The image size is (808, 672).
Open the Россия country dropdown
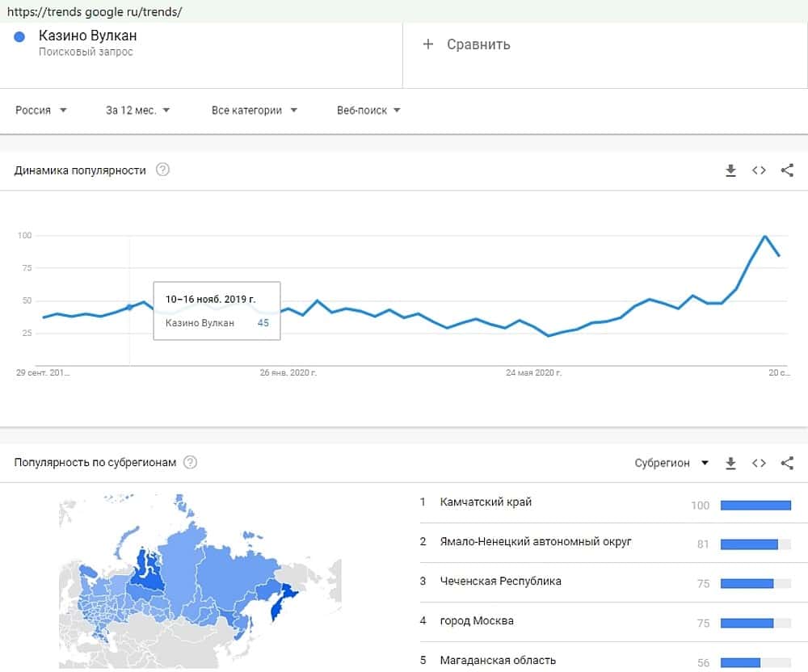(x=41, y=111)
